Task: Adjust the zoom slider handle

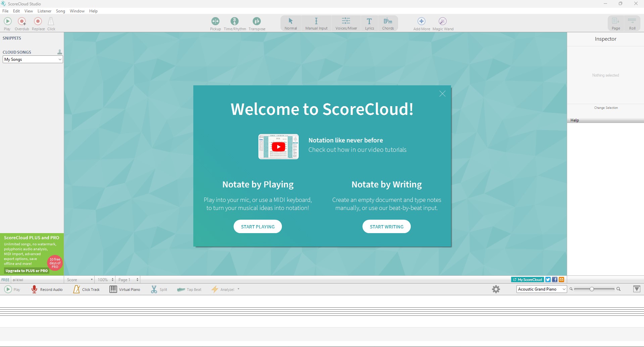Action: click(592, 289)
